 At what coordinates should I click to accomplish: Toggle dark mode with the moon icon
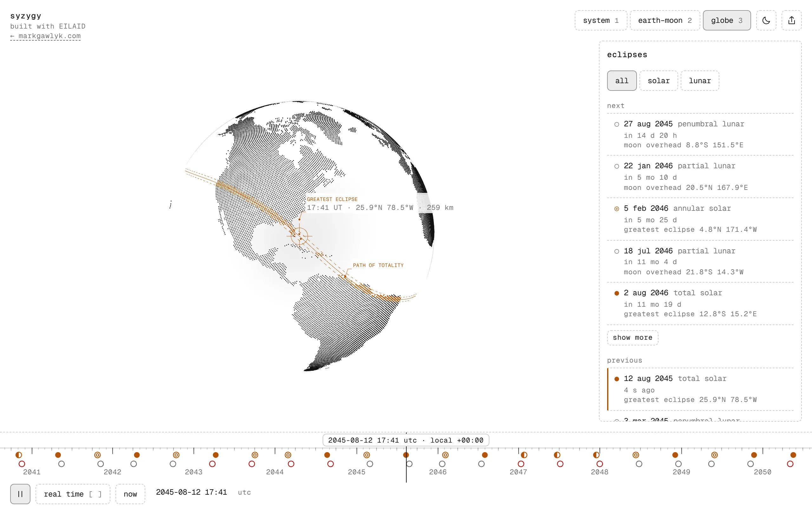(766, 21)
